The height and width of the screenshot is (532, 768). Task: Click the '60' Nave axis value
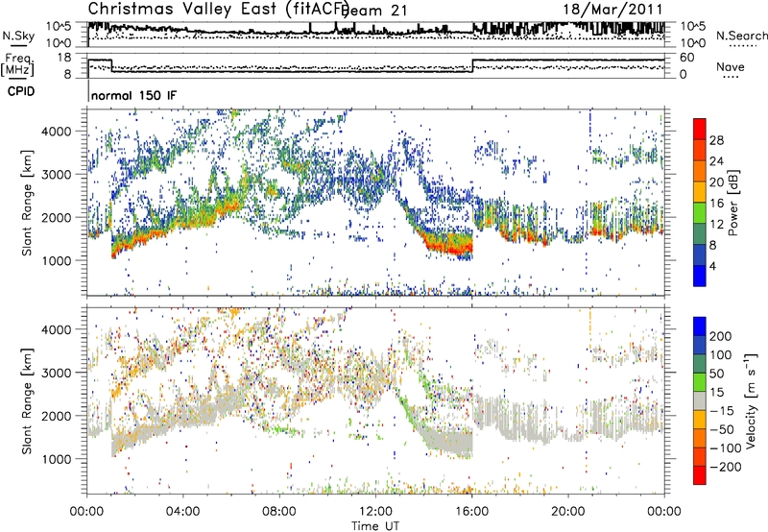tap(687, 58)
